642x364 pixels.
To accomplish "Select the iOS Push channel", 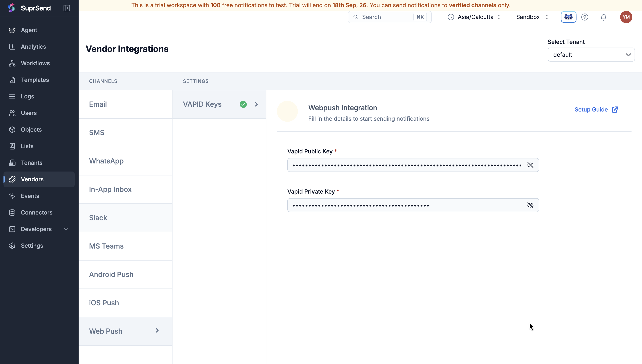I will pos(125,303).
